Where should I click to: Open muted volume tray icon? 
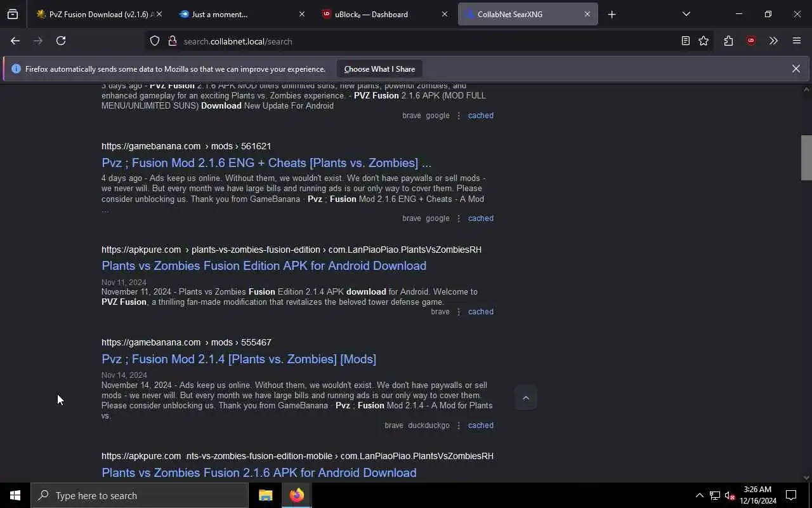click(x=730, y=495)
